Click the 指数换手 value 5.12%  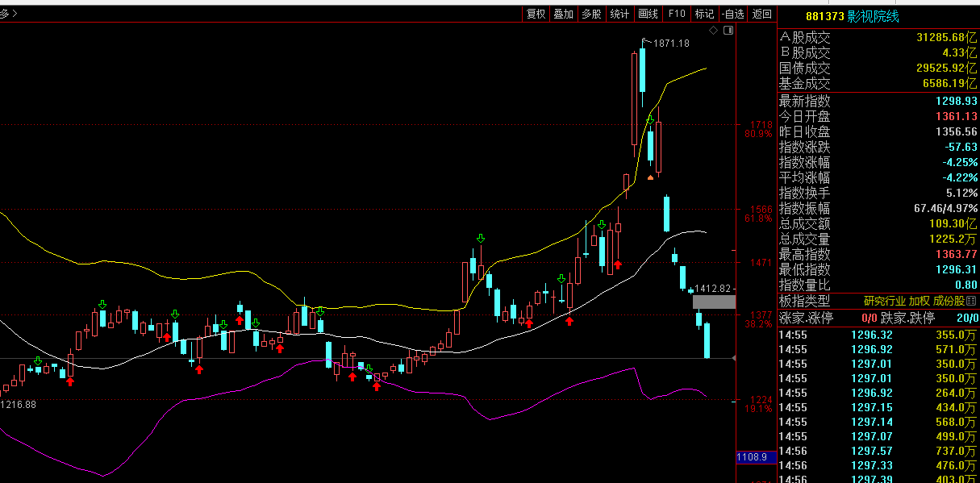pyautogui.click(x=961, y=194)
